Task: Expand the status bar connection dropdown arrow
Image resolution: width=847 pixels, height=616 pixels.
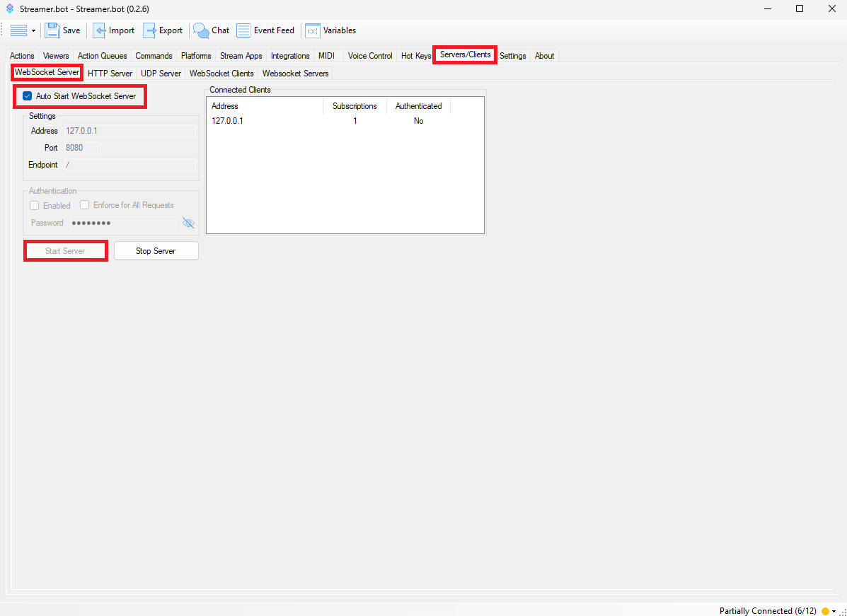Action: [x=834, y=611]
